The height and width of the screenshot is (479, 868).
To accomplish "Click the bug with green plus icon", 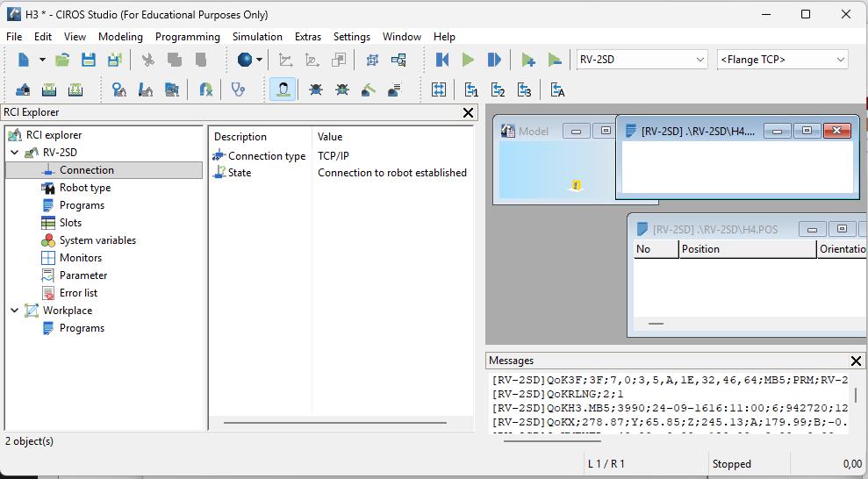I will pyautogui.click(x=342, y=89).
